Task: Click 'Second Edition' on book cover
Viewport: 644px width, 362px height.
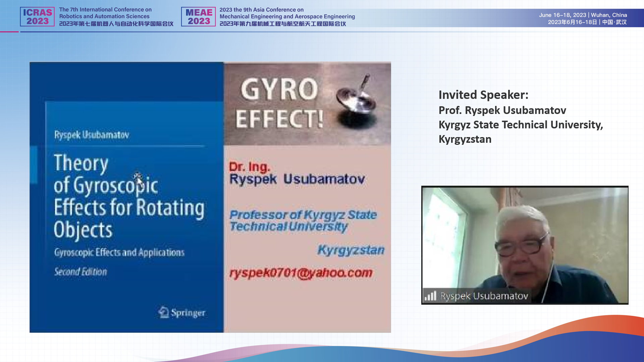Action: (x=80, y=271)
